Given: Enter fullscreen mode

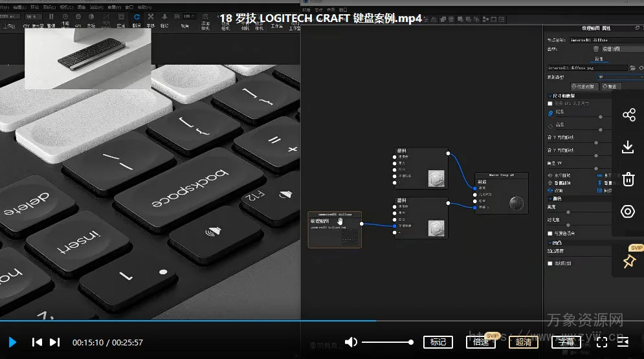Looking at the screenshot, I should tap(601, 342).
